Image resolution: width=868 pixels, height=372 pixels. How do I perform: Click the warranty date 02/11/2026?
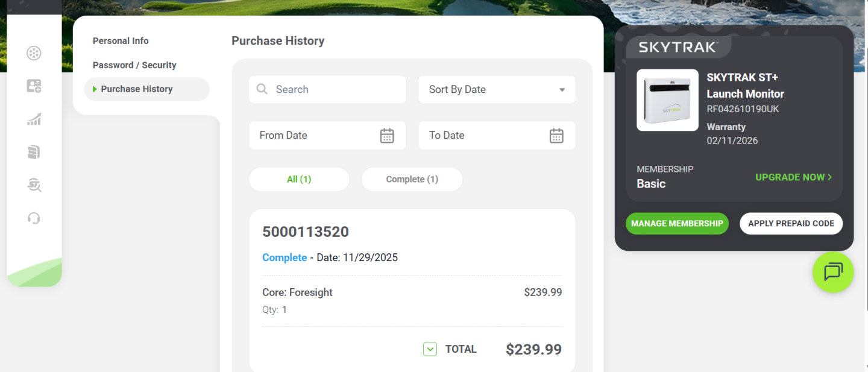(732, 140)
